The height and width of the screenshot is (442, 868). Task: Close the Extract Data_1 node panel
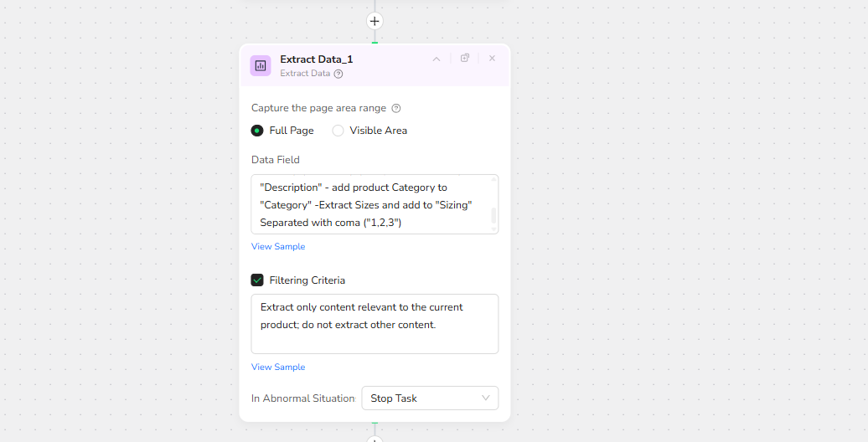492,59
